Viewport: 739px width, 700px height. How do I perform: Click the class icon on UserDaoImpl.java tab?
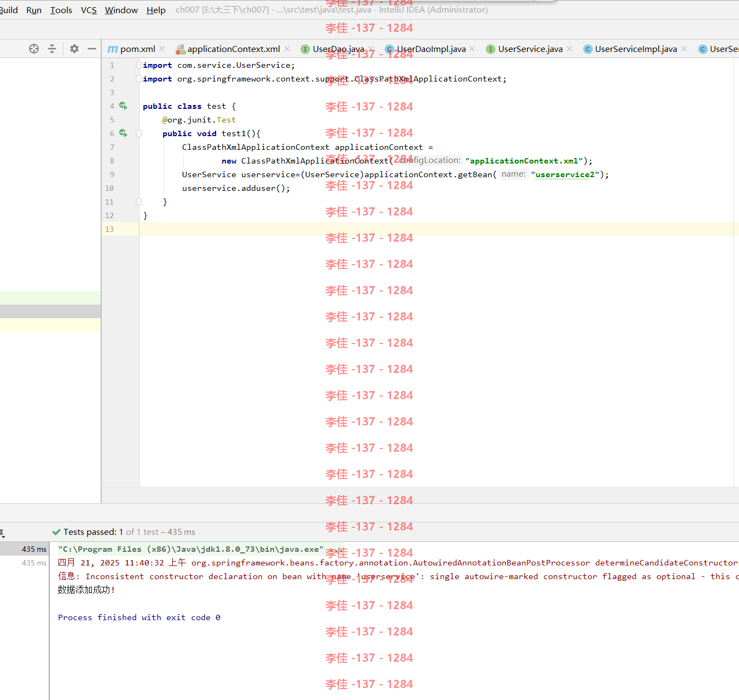point(389,49)
